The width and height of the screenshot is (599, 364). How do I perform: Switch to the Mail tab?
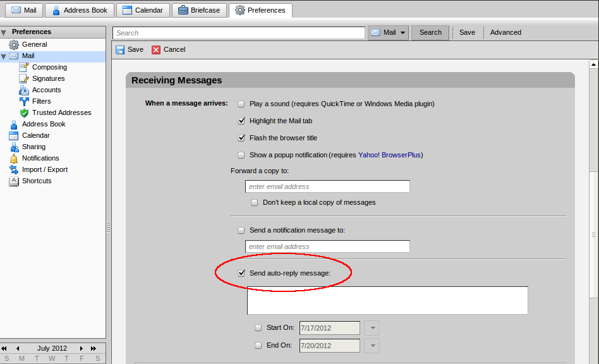(x=23, y=10)
